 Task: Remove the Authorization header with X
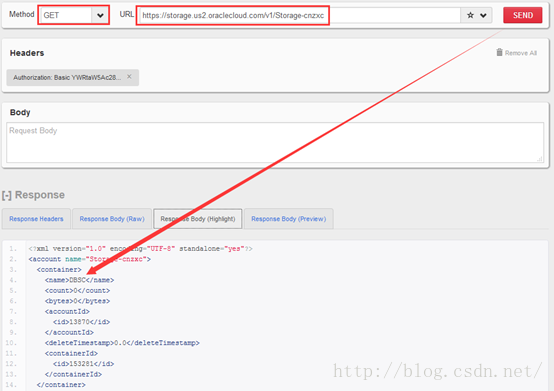[x=129, y=77]
